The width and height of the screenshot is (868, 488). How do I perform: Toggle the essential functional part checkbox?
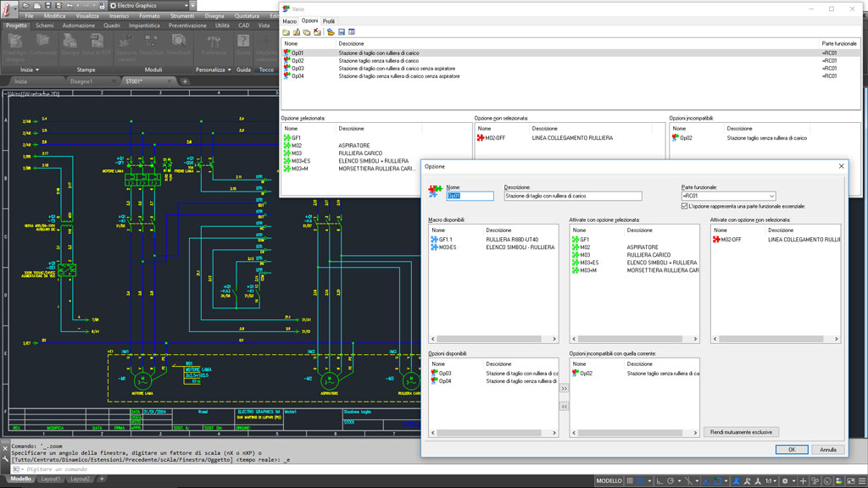pos(685,206)
